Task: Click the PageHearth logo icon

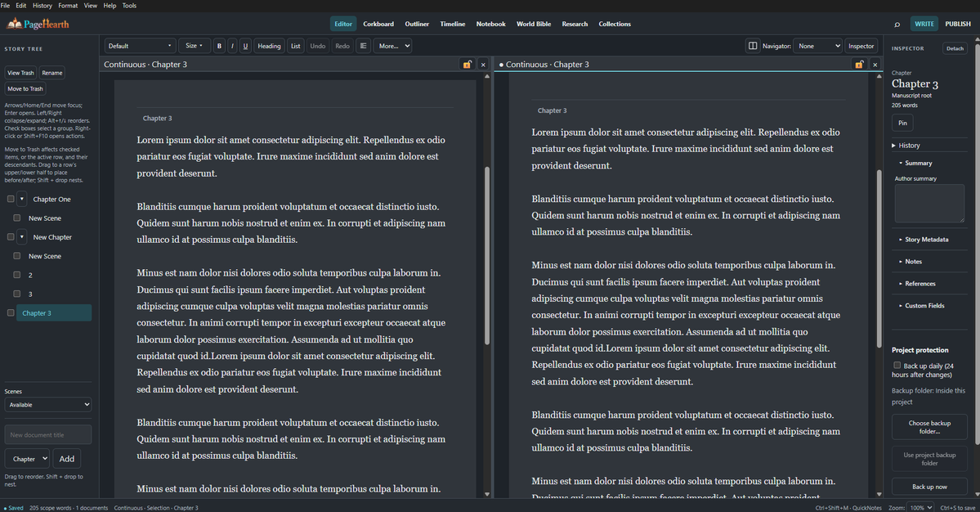Action: point(14,24)
